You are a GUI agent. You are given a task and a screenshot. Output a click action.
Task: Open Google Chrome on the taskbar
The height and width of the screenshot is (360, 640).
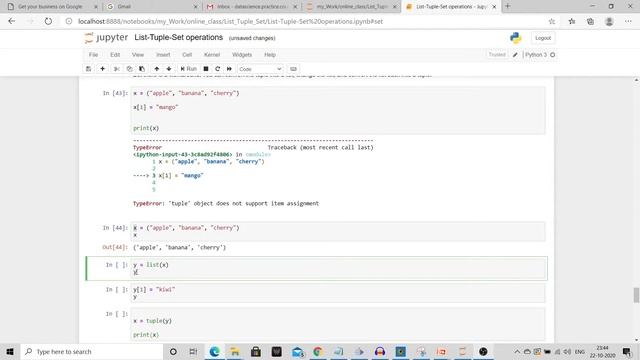(x=318, y=351)
